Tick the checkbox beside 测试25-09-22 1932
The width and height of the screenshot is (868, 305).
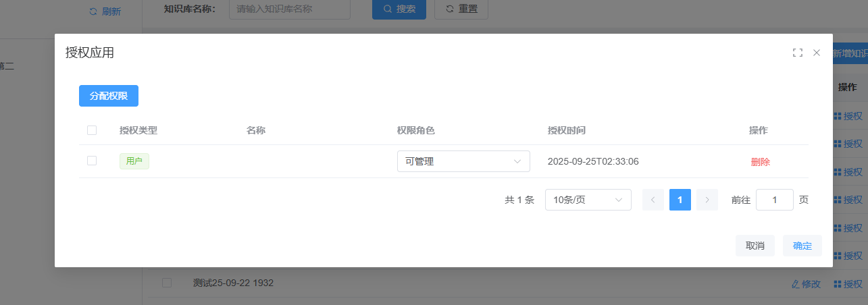coord(167,283)
